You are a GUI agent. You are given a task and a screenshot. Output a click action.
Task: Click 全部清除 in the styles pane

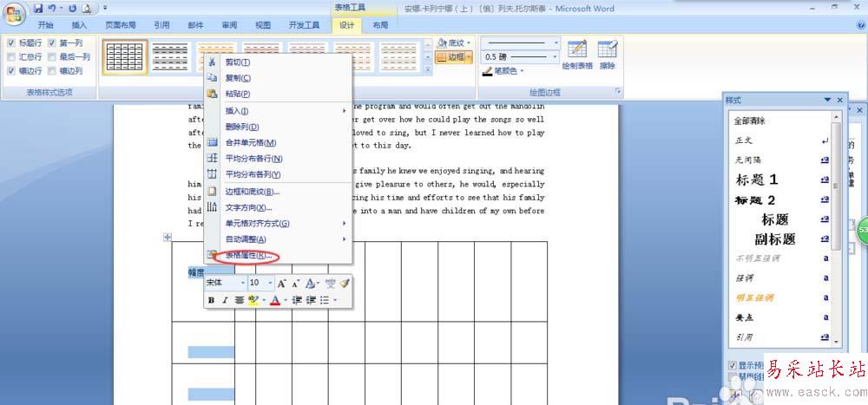(751, 121)
